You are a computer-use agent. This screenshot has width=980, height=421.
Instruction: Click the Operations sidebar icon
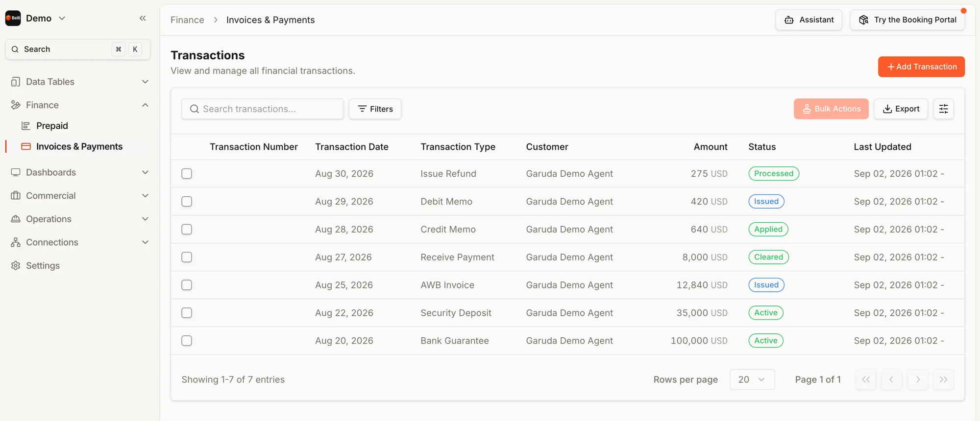click(x=16, y=219)
